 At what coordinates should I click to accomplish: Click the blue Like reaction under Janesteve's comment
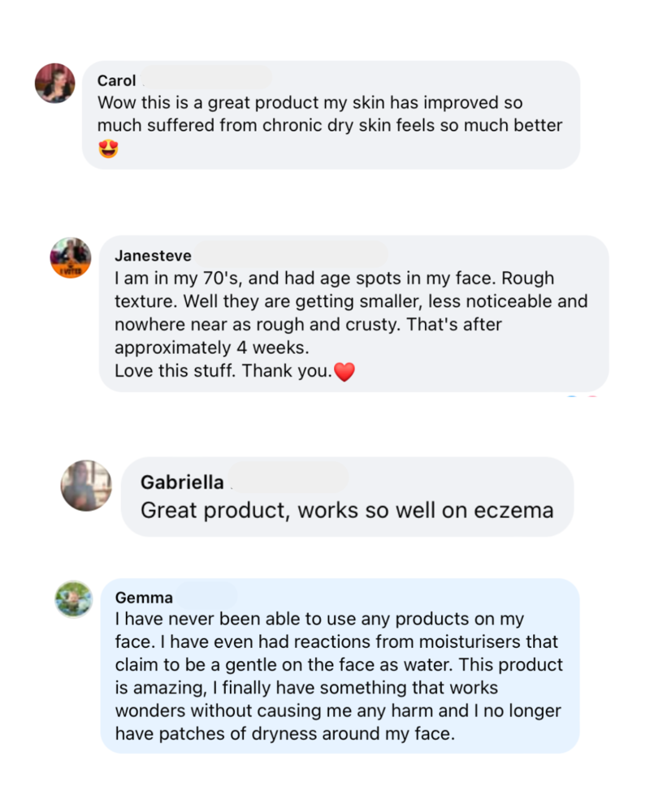(x=571, y=396)
